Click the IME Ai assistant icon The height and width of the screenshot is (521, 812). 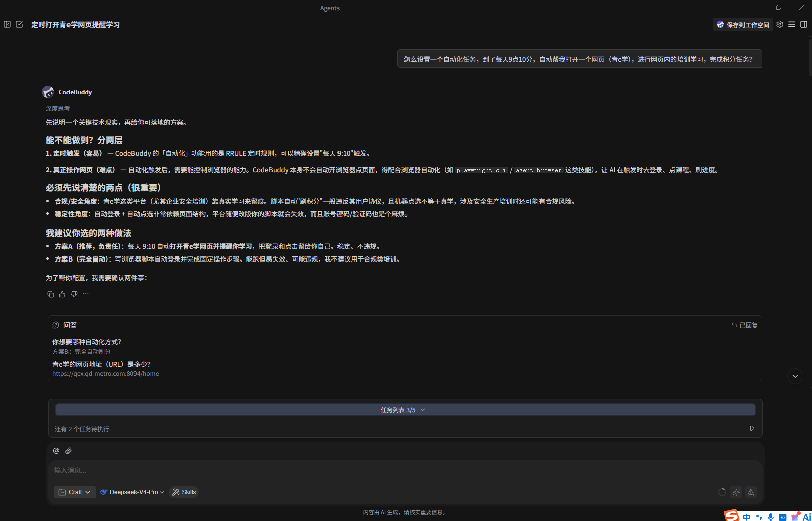click(807, 517)
